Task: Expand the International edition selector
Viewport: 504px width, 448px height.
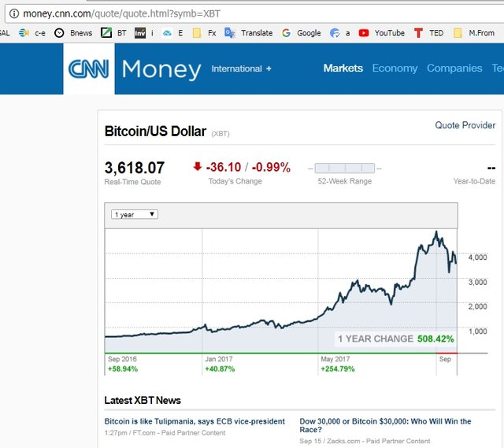Action: [x=241, y=68]
